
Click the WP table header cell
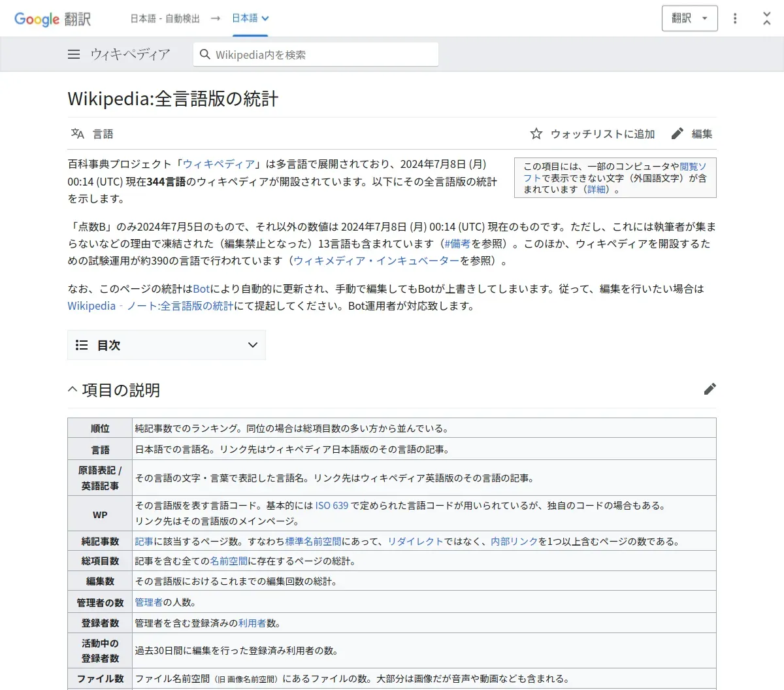pyautogui.click(x=100, y=514)
